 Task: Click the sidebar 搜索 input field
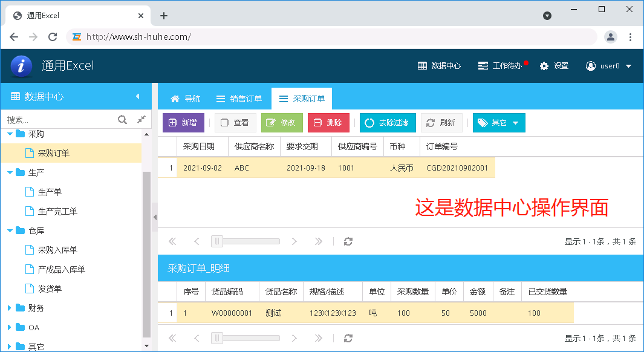59,120
